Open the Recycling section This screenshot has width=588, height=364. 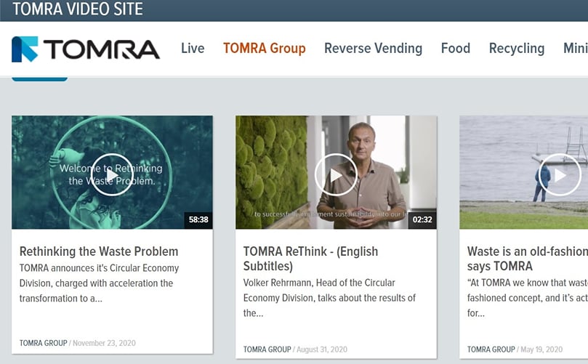point(517,49)
